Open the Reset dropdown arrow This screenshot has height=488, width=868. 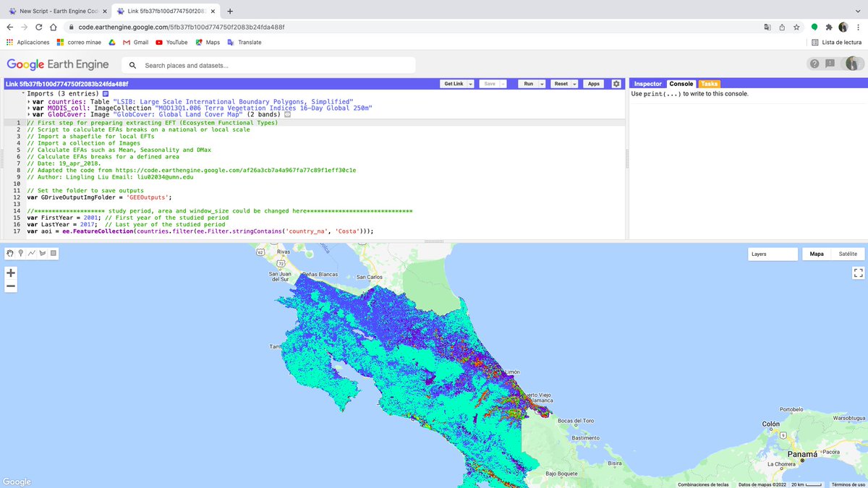click(x=574, y=84)
